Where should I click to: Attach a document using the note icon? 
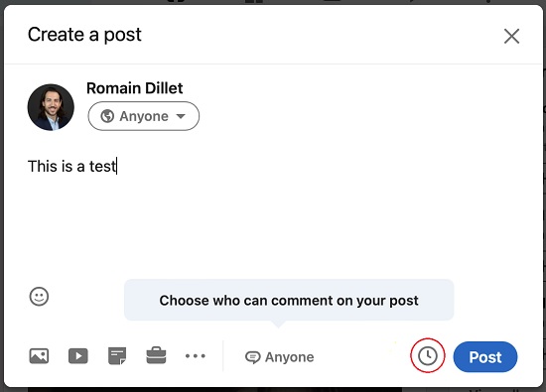click(x=117, y=356)
